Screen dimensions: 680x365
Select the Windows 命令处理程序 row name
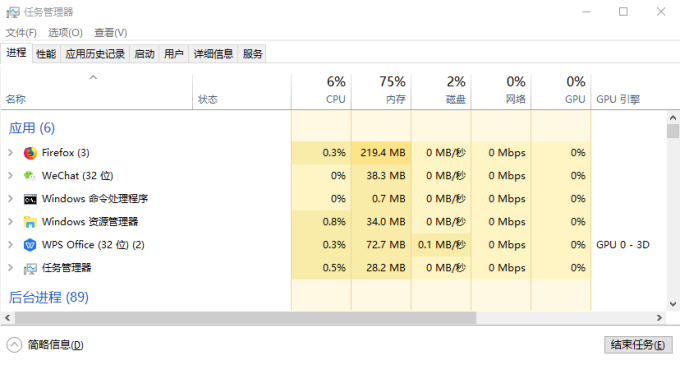95,199
